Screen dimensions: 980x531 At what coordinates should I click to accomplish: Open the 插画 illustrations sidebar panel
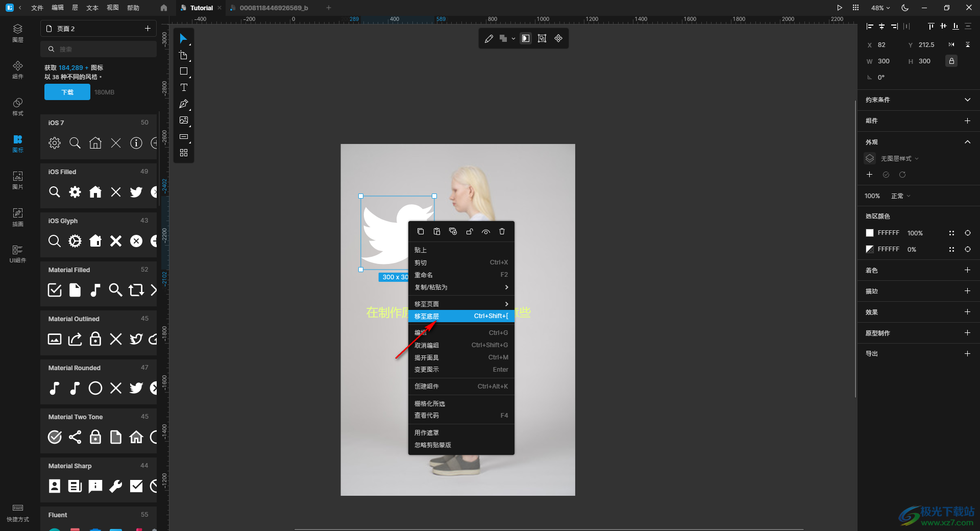18,217
